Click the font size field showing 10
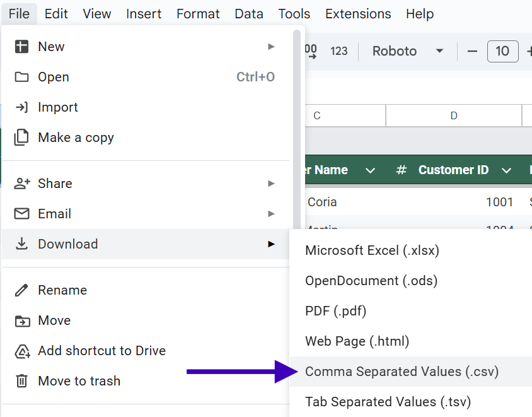Screen dimensions: 532x417 point(502,51)
